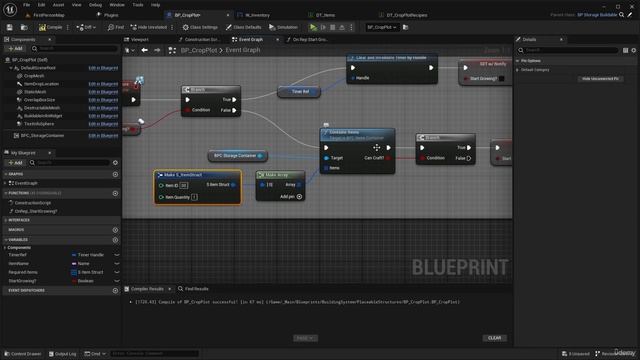The image size is (640, 360).
Task: Collapse the DefaultSceneRoot tree arrow
Action: 11,68
